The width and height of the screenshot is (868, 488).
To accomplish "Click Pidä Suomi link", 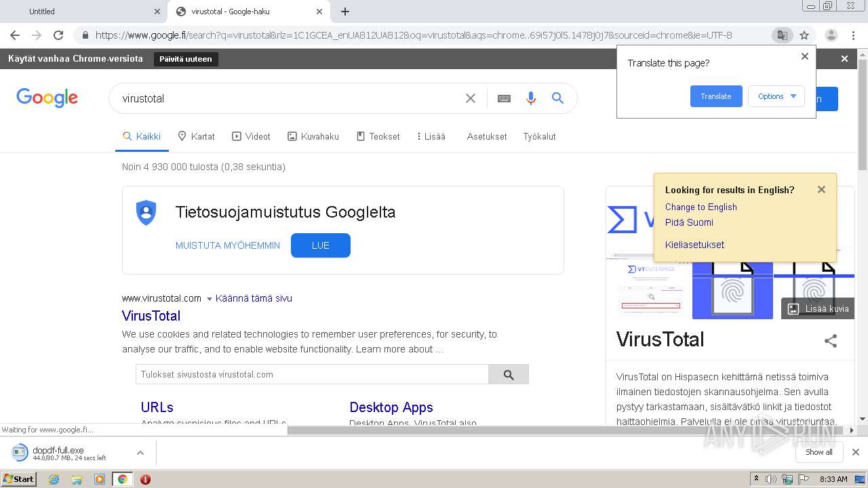I will [x=689, y=222].
